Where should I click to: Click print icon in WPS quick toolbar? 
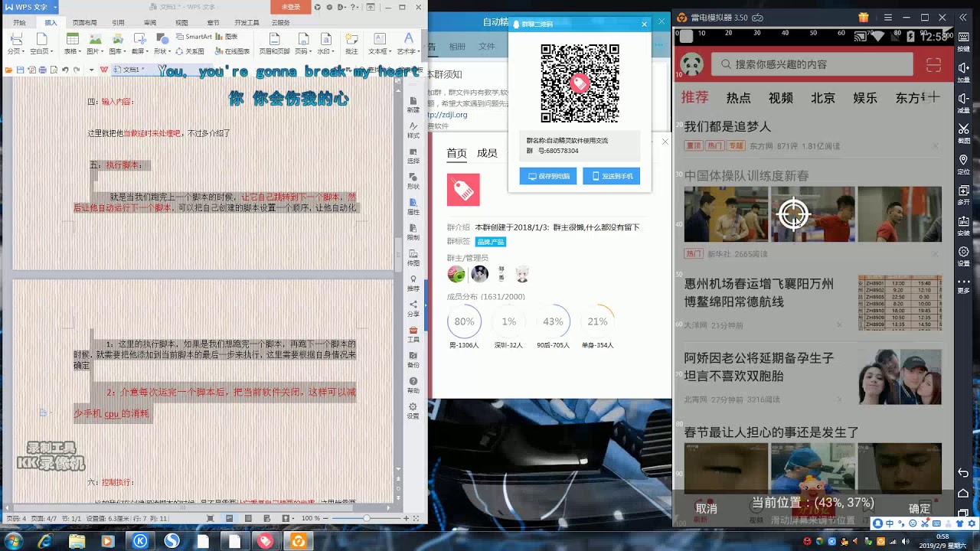[x=43, y=70]
